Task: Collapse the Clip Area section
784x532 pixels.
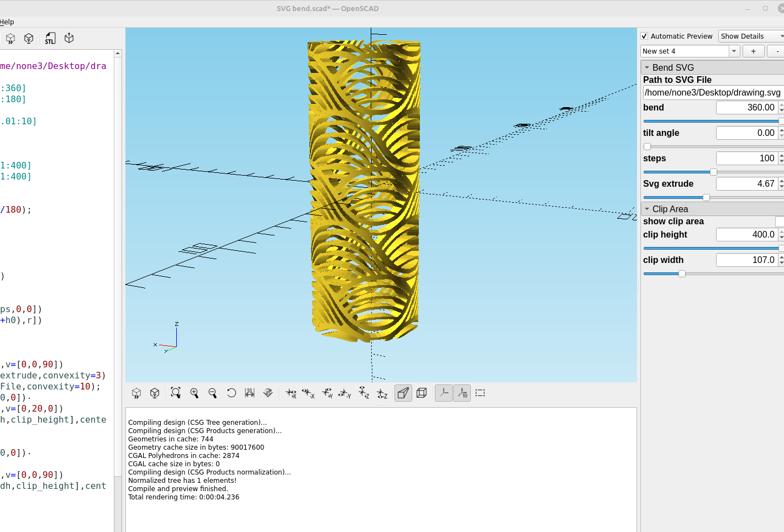Action: 647,209
